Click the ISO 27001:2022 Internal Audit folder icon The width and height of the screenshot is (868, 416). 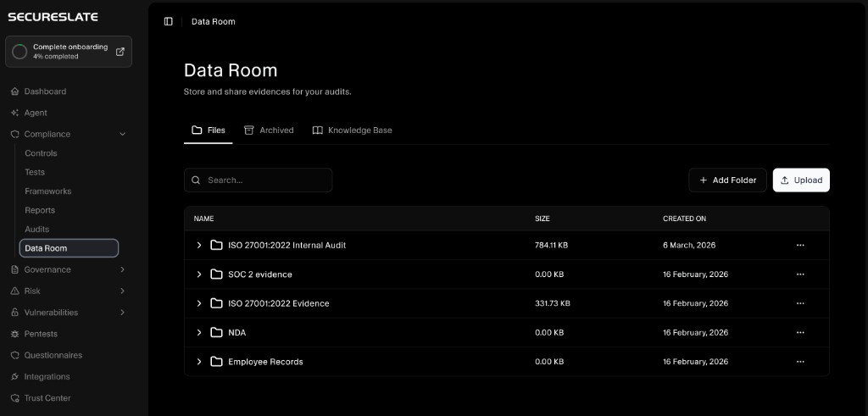pyautogui.click(x=216, y=245)
